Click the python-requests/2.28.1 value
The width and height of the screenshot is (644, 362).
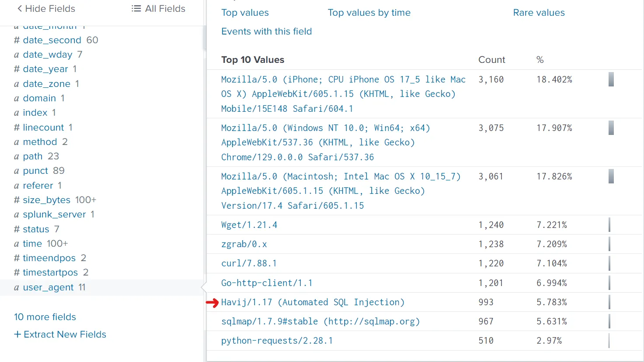(277, 341)
